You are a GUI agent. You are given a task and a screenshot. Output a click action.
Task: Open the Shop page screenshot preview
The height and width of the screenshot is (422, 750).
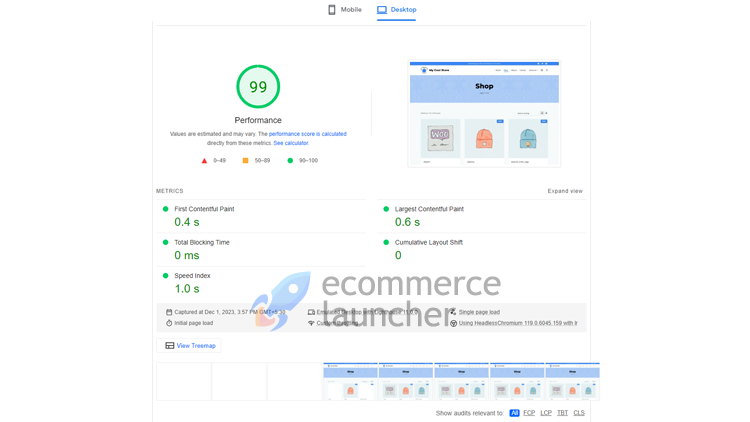click(484, 113)
